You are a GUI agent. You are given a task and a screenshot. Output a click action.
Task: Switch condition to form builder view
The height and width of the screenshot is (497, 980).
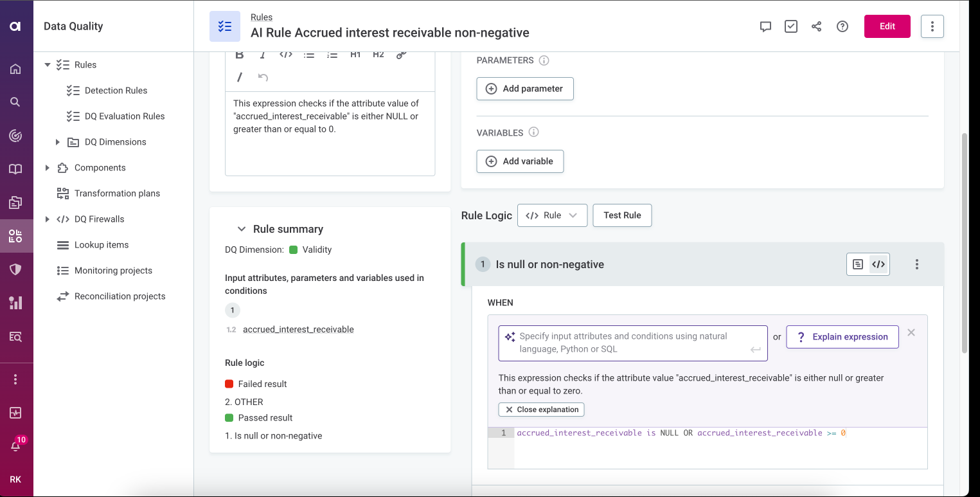[858, 264]
